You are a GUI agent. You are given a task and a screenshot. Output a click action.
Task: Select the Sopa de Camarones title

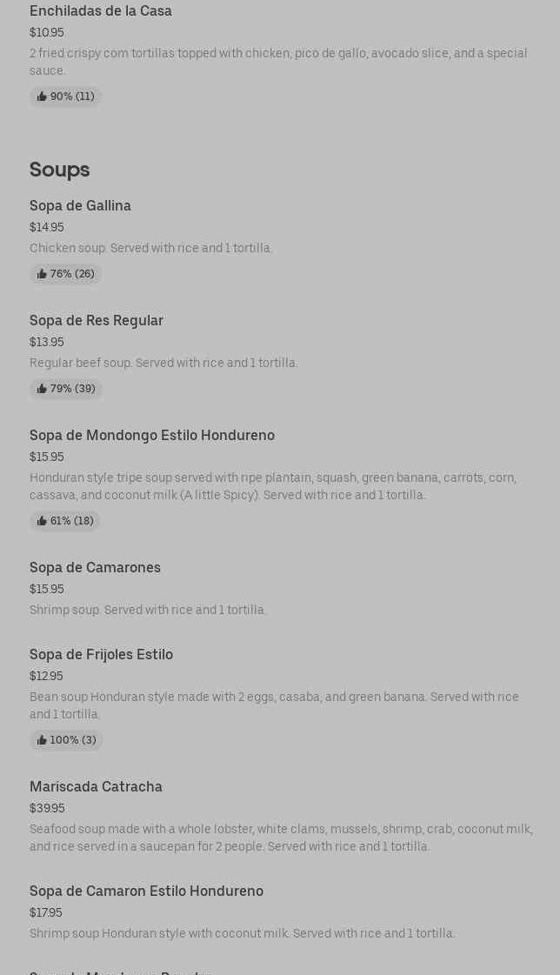(95, 568)
